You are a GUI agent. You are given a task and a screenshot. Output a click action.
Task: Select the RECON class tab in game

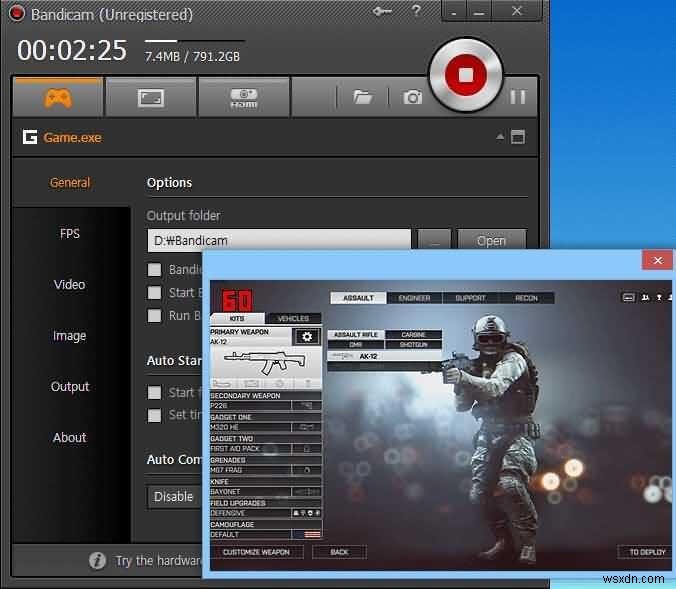(x=526, y=298)
